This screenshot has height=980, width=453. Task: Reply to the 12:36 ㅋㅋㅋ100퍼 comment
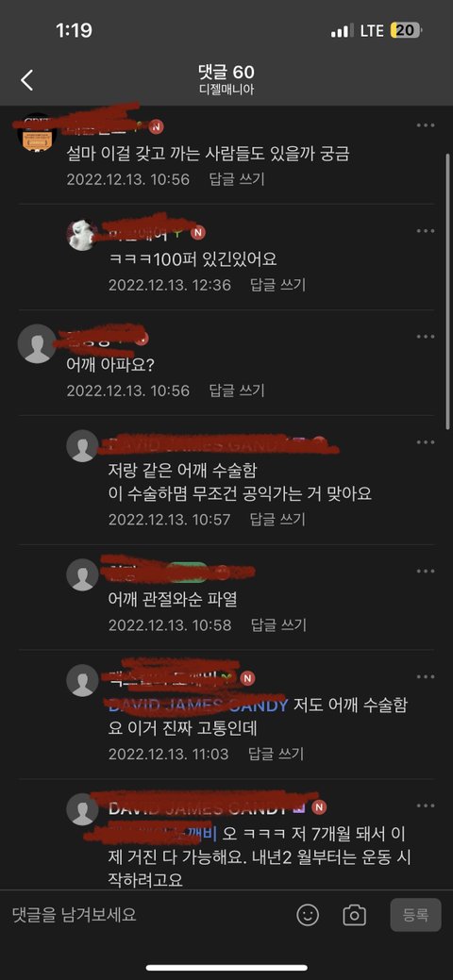(x=278, y=285)
